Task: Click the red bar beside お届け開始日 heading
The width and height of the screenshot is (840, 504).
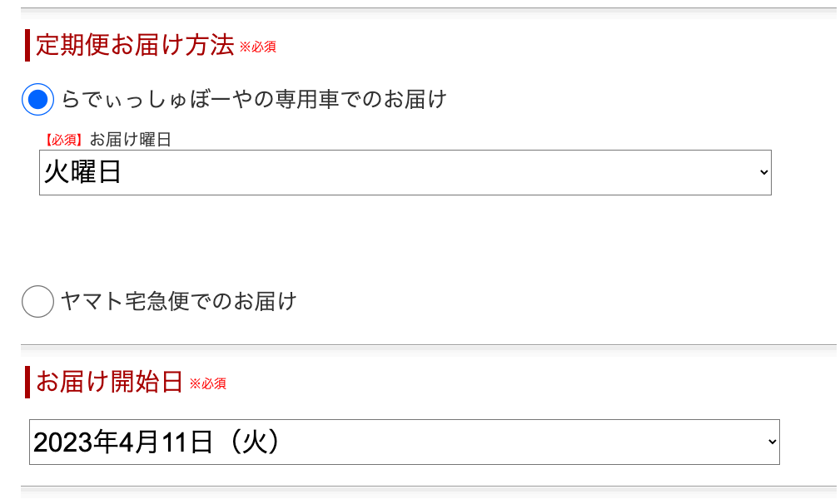Action: pyautogui.click(x=27, y=383)
